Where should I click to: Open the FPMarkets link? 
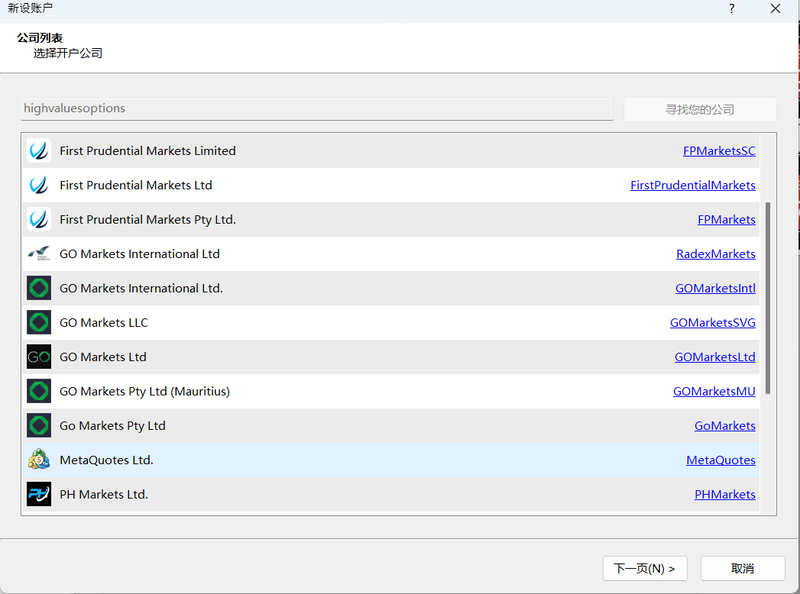click(727, 219)
